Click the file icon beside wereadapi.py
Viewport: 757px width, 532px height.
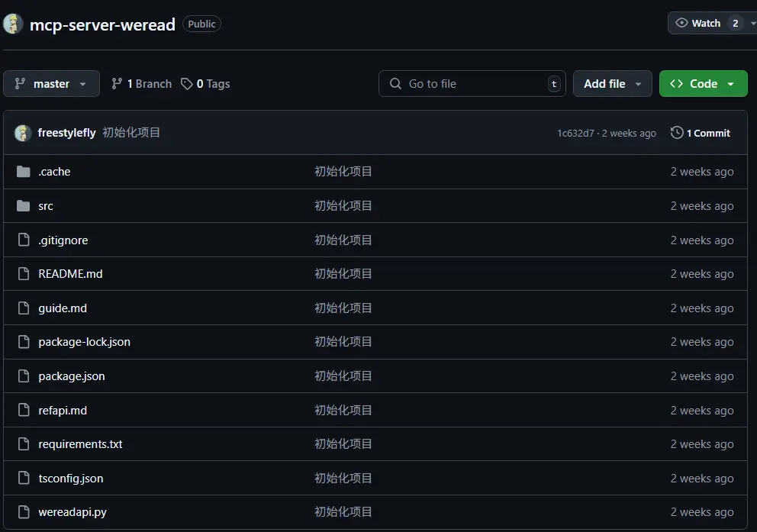[23, 512]
